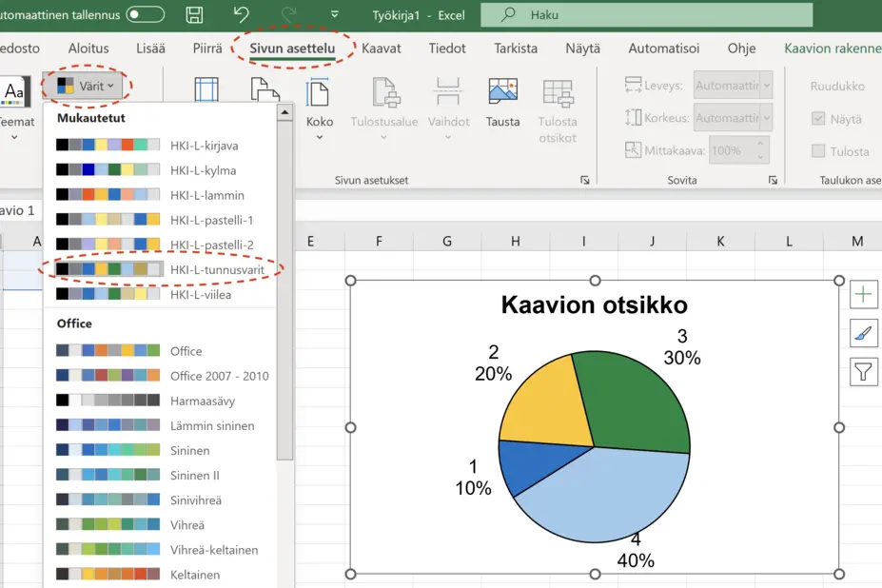Open the Teemat themes gallery
The width and height of the screenshot is (882, 588).
[x=14, y=108]
